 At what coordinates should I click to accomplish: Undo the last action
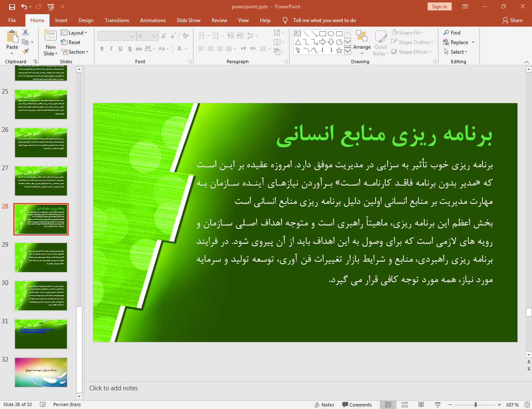tap(24, 7)
